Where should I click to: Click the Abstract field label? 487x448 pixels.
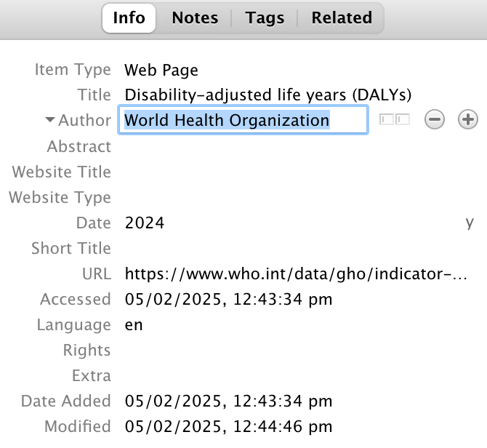[x=79, y=146]
